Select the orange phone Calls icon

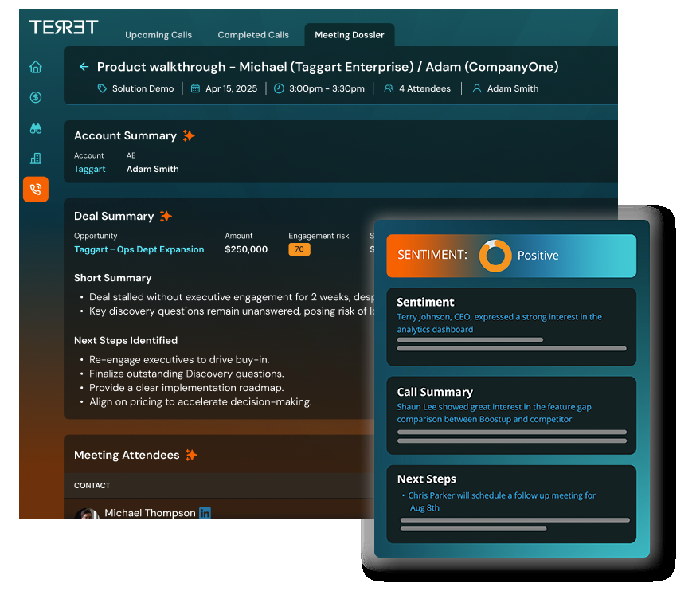[x=35, y=190]
